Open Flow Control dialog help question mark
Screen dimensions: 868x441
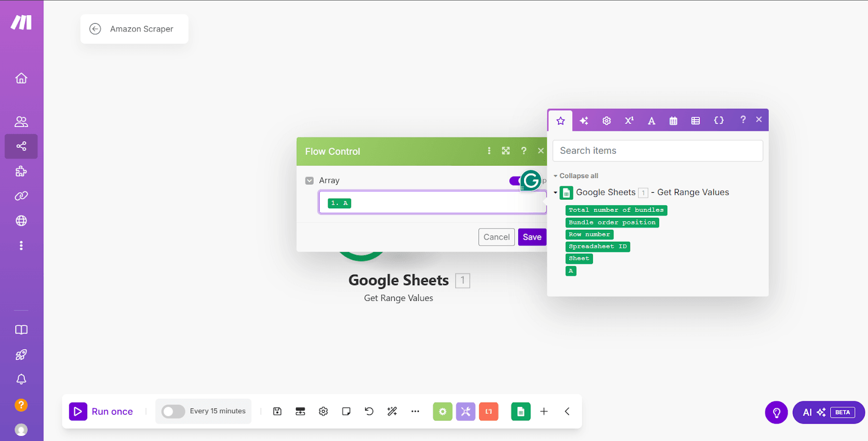coord(524,151)
